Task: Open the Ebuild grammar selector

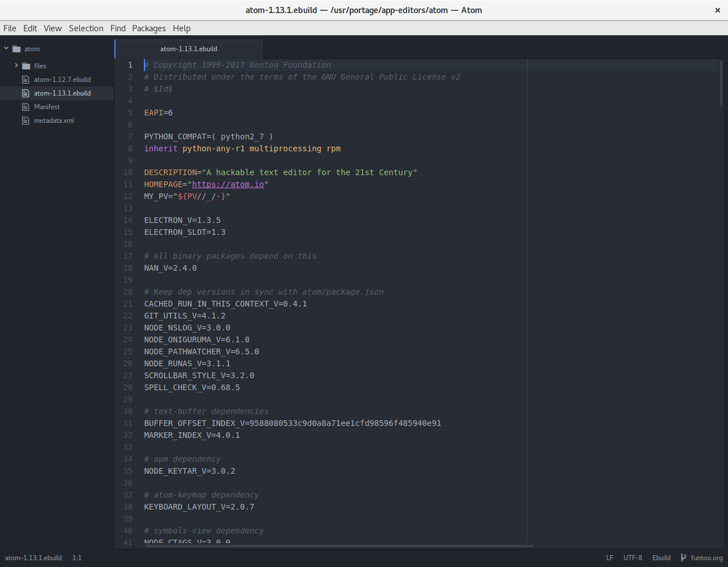Action: point(661,558)
